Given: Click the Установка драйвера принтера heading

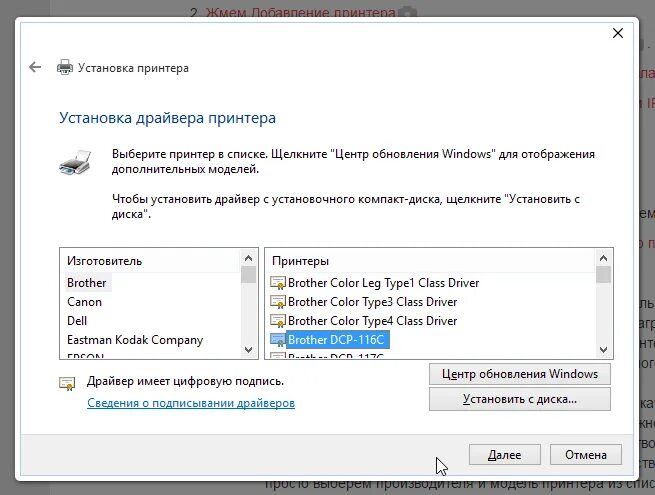Looking at the screenshot, I should pyautogui.click(x=168, y=118).
